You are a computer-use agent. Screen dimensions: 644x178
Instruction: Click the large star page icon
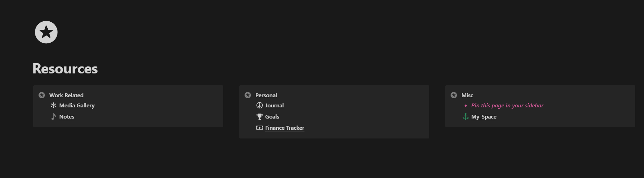click(46, 32)
